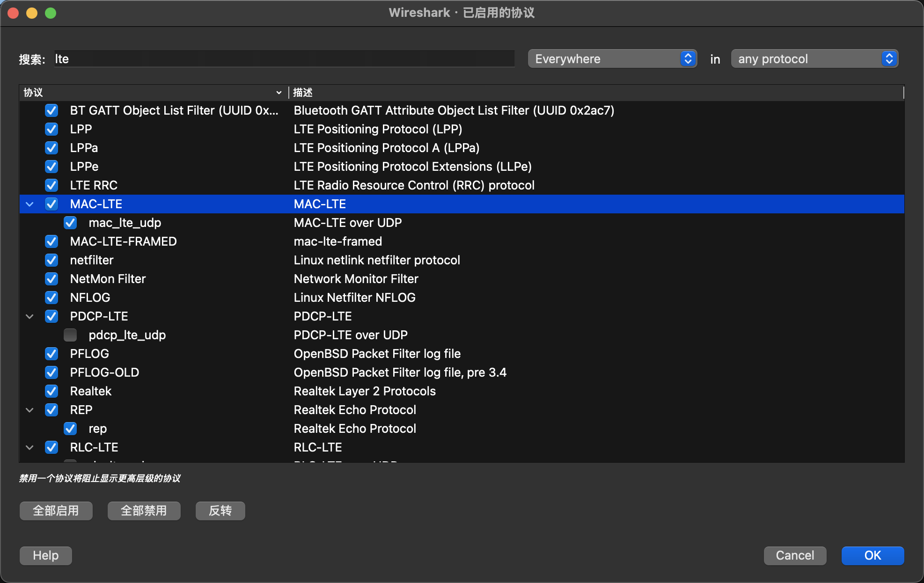Click the 全部启用 button
The height and width of the screenshot is (583, 924).
tap(56, 510)
